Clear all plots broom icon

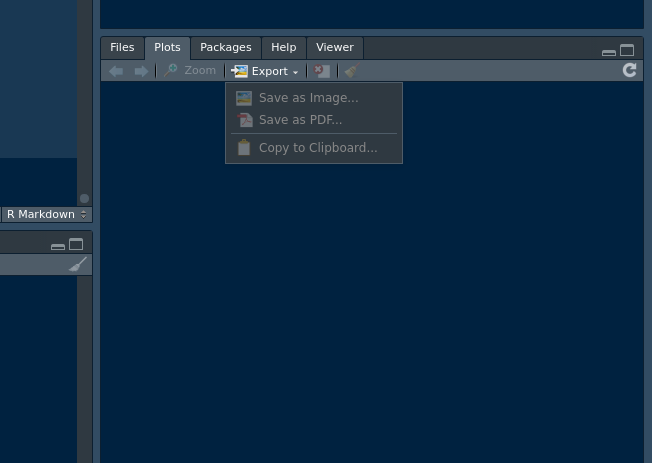[352, 70]
